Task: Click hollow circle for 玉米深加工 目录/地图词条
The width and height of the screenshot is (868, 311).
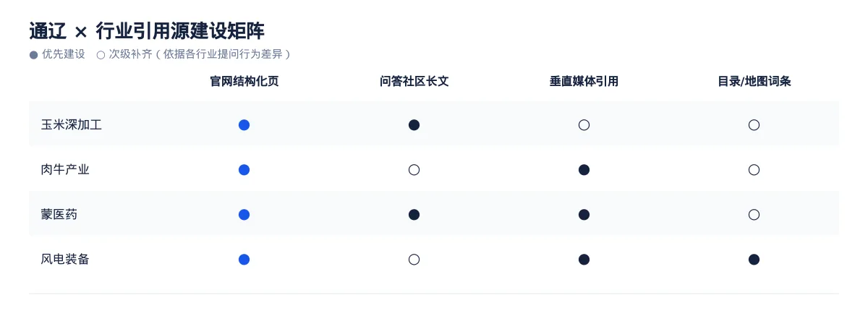Action: (x=754, y=125)
